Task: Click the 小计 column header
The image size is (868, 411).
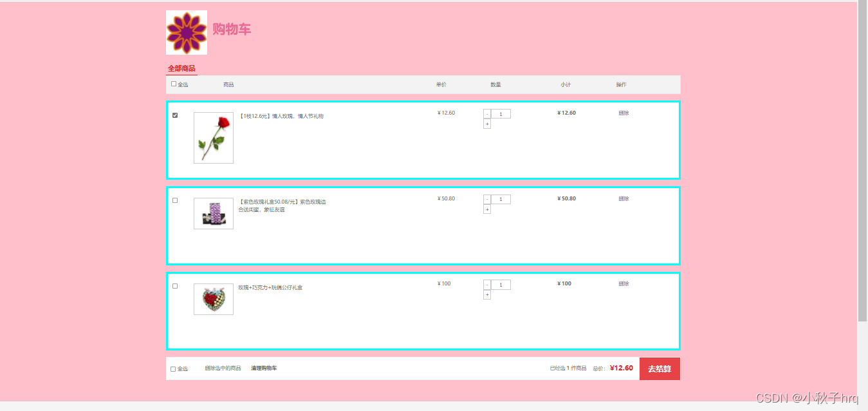Action: [x=565, y=84]
